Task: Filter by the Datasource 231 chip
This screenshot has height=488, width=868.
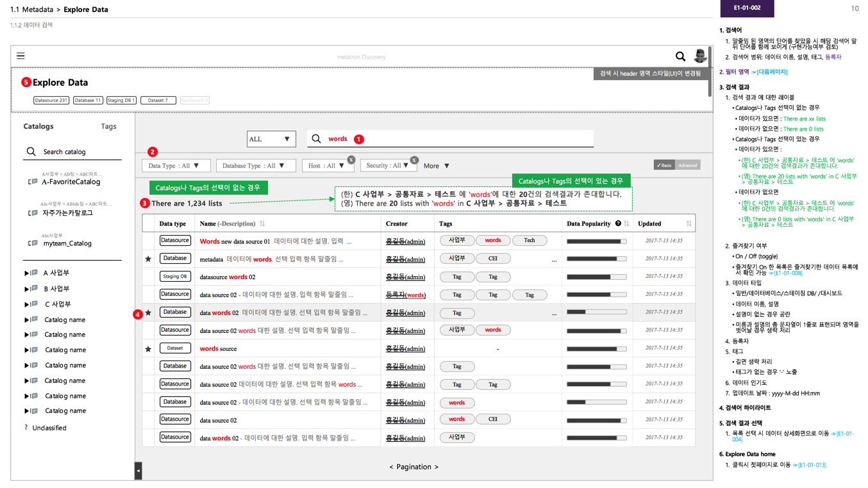Action: tap(51, 101)
